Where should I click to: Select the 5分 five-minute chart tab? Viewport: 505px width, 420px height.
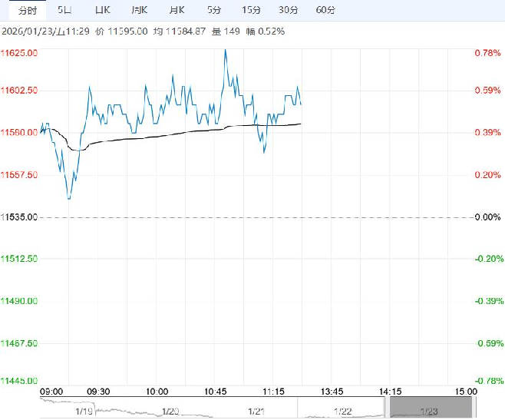coord(213,10)
